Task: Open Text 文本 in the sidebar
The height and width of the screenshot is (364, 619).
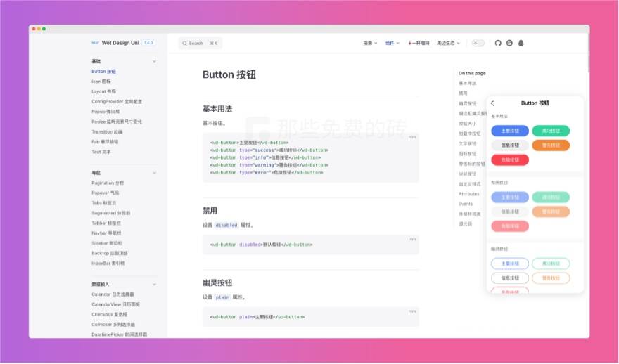Action: point(101,152)
